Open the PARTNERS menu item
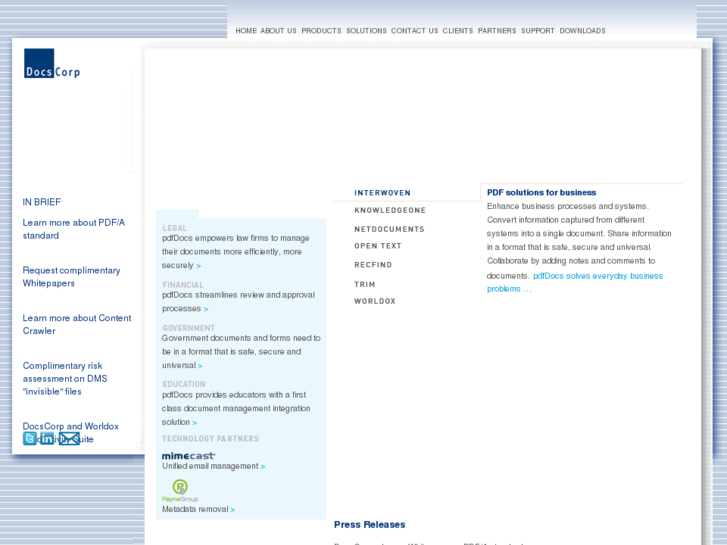Image resolution: width=727 pixels, height=545 pixels. [497, 31]
